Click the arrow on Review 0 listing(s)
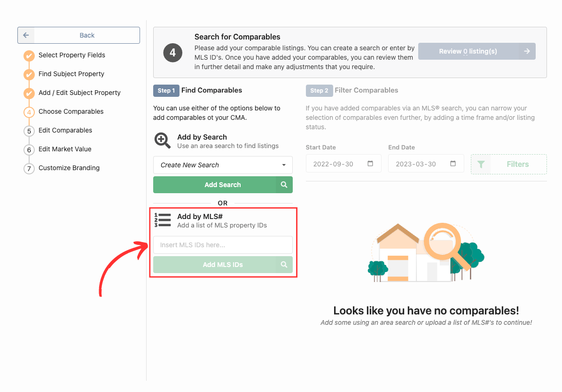This screenshot has height=392, width=562. coord(527,51)
